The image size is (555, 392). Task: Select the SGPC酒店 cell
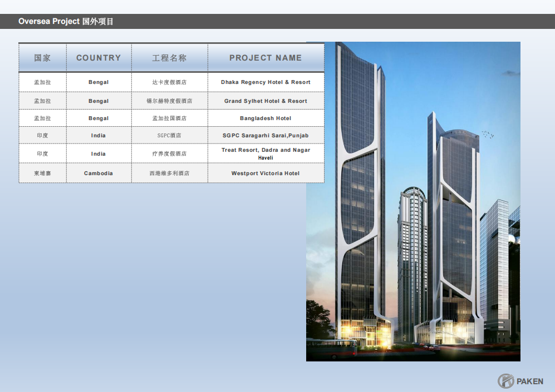pos(169,136)
